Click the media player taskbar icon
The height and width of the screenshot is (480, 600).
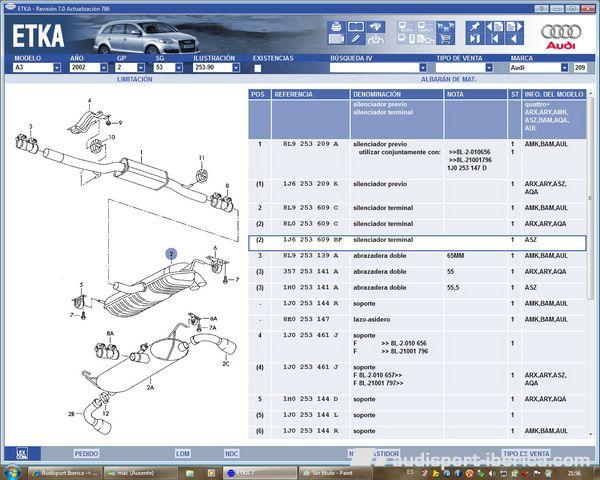click(211, 473)
